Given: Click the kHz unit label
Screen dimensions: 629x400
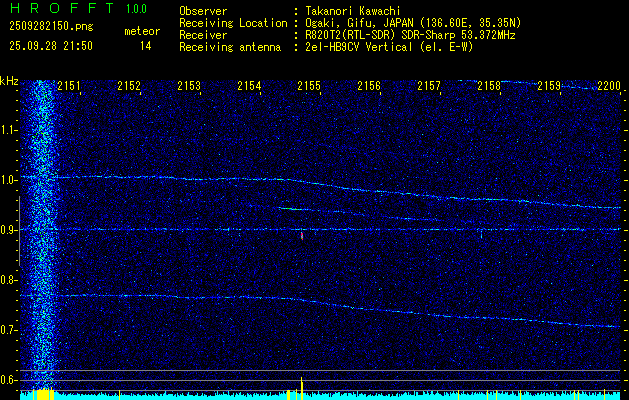Looking at the screenshot, I should tap(10, 81).
